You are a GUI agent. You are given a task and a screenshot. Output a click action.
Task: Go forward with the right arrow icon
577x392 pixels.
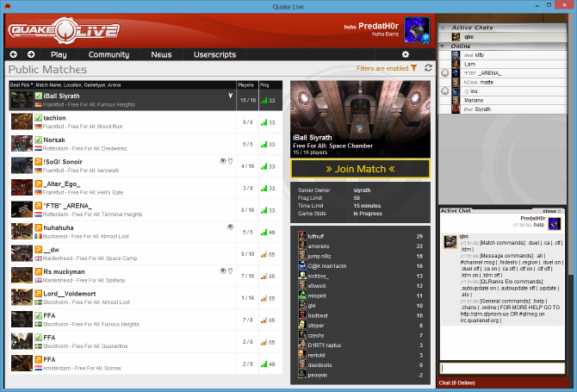pos(31,54)
